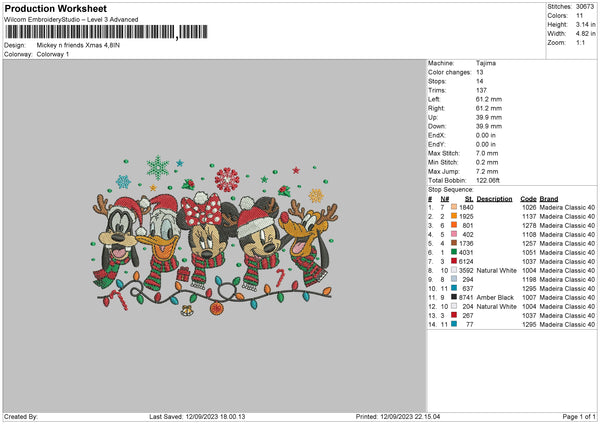Click the Trims value "137"
Screen dimensions: 600x424
point(481,90)
